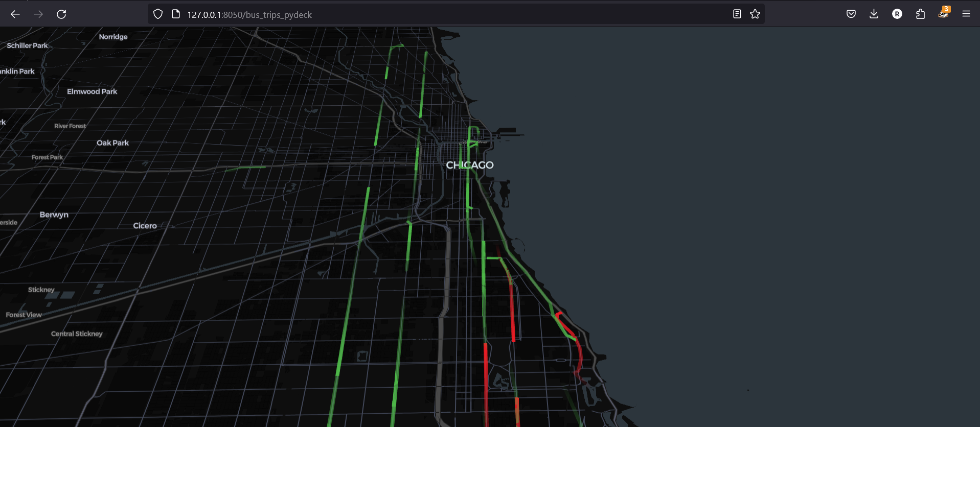
Task: Click the page document icon beside the URL
Action: (x=175, y=14)
